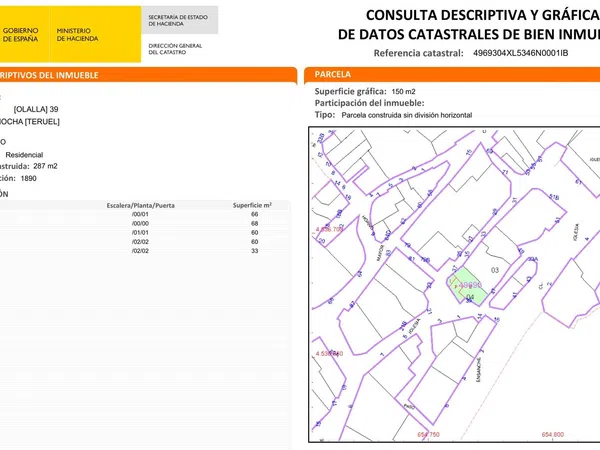600x450 pixels.
Task: Click the Escalera/Planta/Puerta column header
Action: pyautogui.click(x=140, y=205)
